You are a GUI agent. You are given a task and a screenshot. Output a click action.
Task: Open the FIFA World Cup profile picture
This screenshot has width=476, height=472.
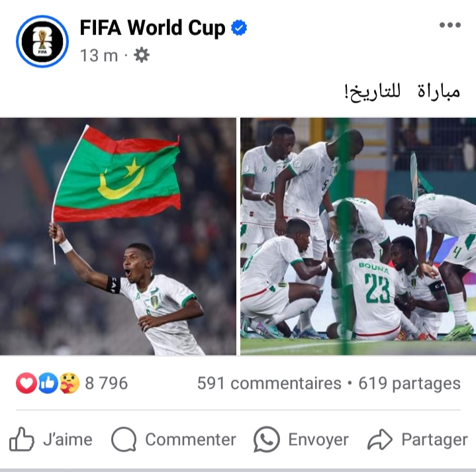pyautogui.click(x=42, y=41)
